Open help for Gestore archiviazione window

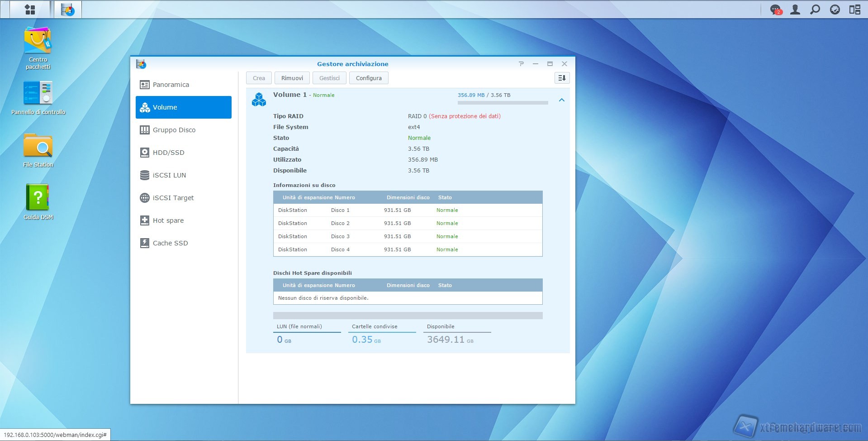pos(521,64)
